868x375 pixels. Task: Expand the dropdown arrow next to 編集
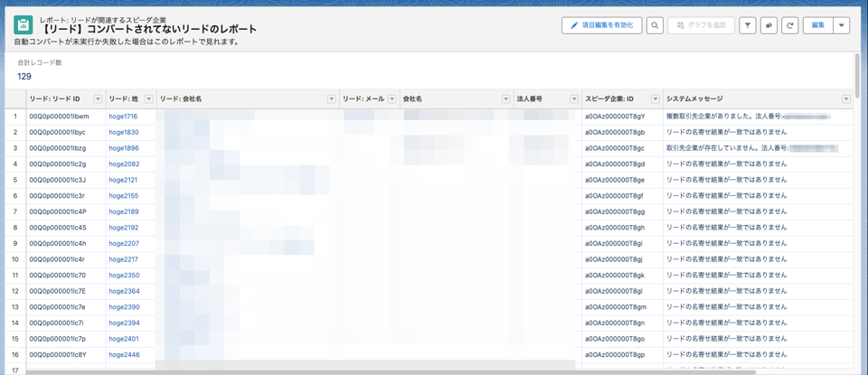[x=842, y=26]
